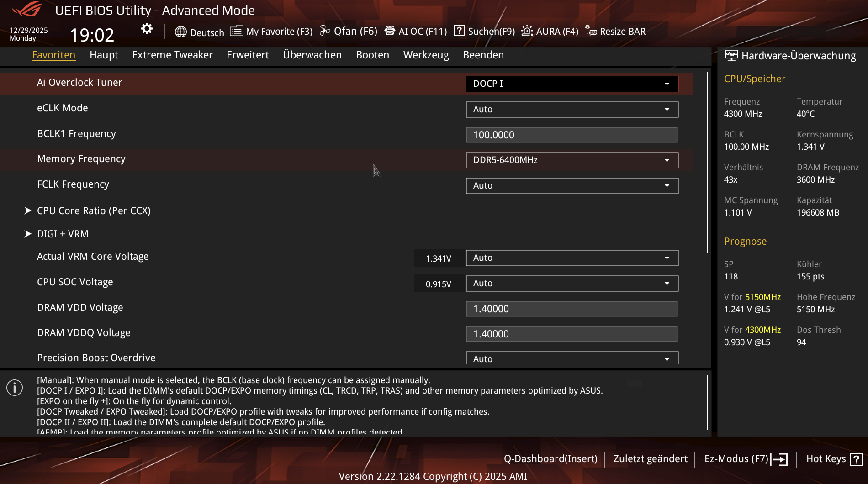Open the Erweitert tab
The width and height of the screenshot is (868, 484).
click(x=248, y=55)
